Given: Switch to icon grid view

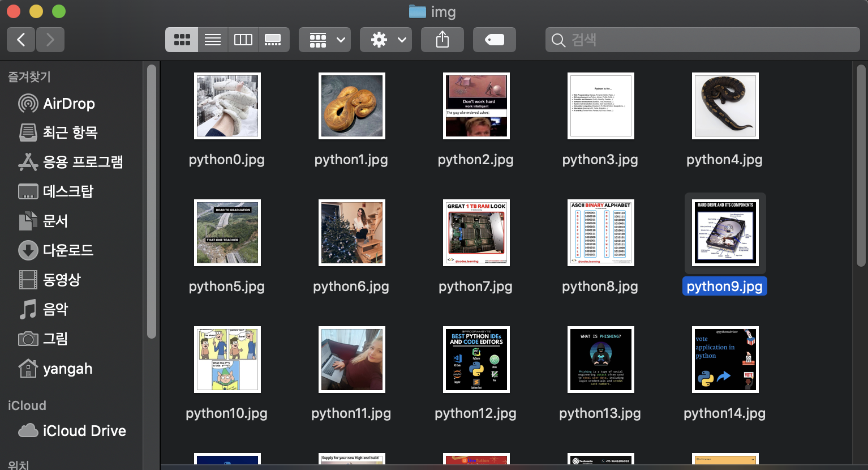Looking at the screenshot, I should tap(182, 40).
